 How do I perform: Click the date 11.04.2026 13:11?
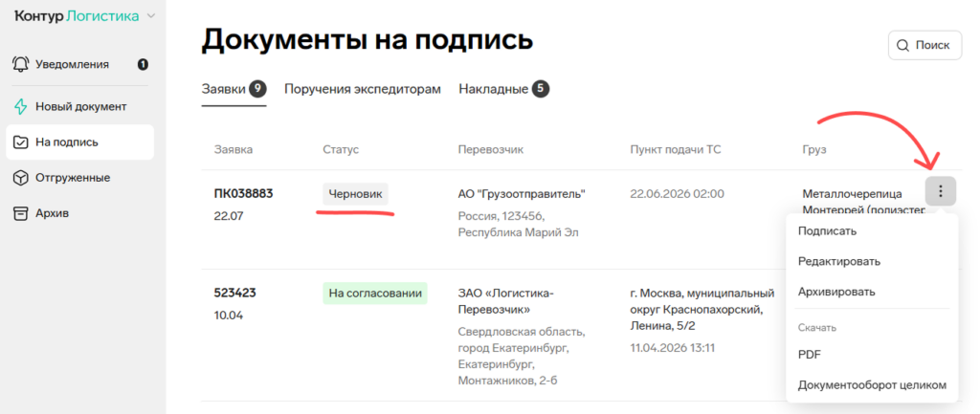(x=673, y=347)
